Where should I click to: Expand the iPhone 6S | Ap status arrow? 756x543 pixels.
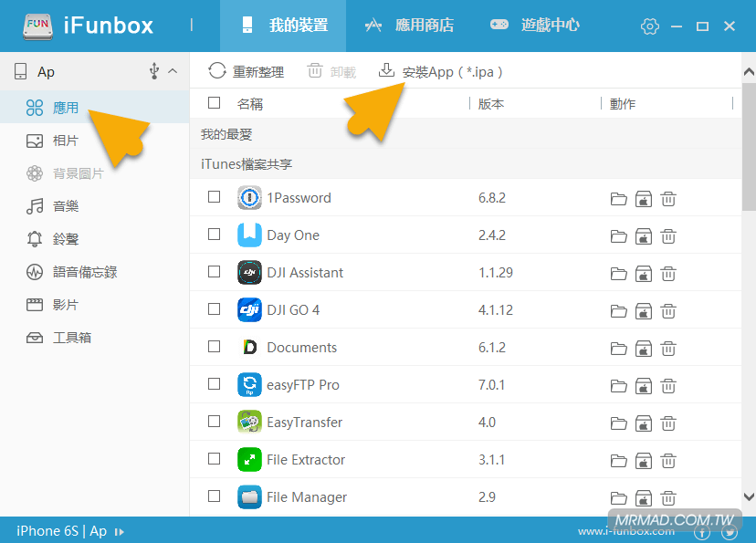tap(120, 531)
